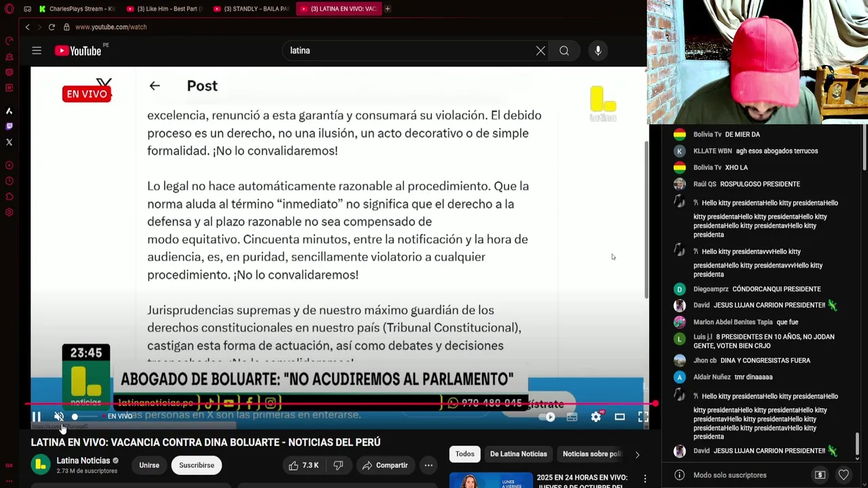Enter fullscreen mode
868x488 pixels.
[642, 417]
